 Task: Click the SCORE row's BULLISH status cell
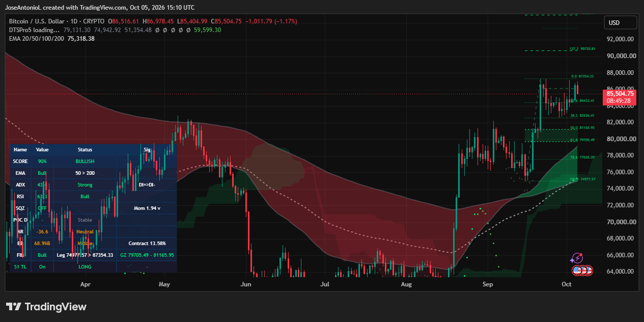click(85, 162)
